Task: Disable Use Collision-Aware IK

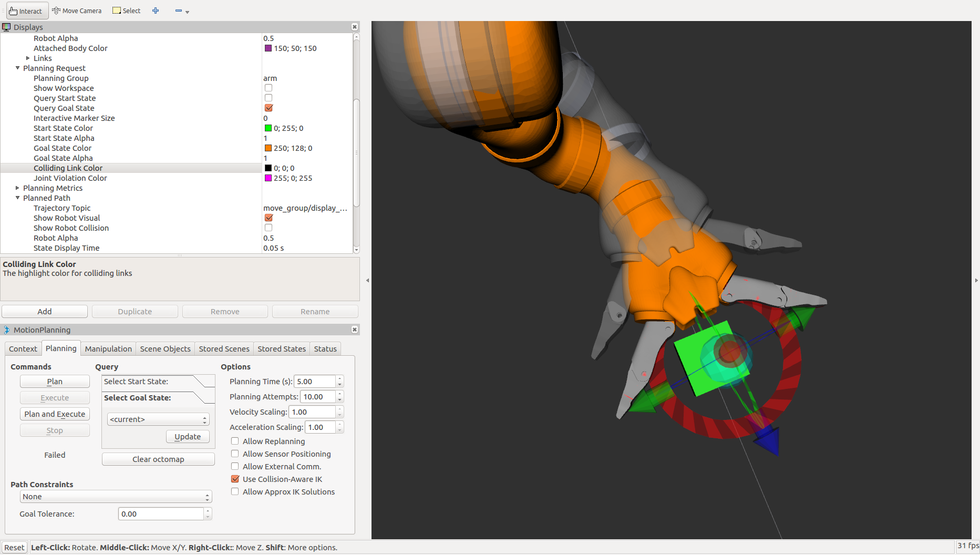Action: 235,479
